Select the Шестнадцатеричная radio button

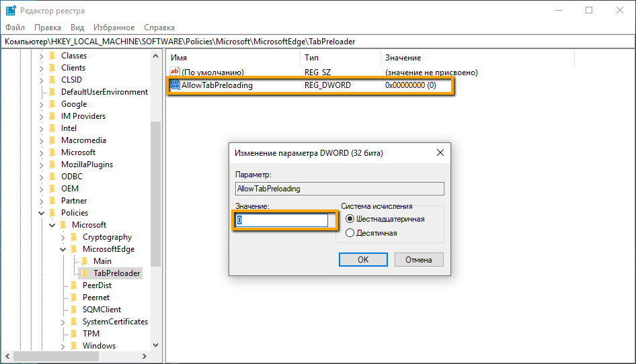(350, 219)
